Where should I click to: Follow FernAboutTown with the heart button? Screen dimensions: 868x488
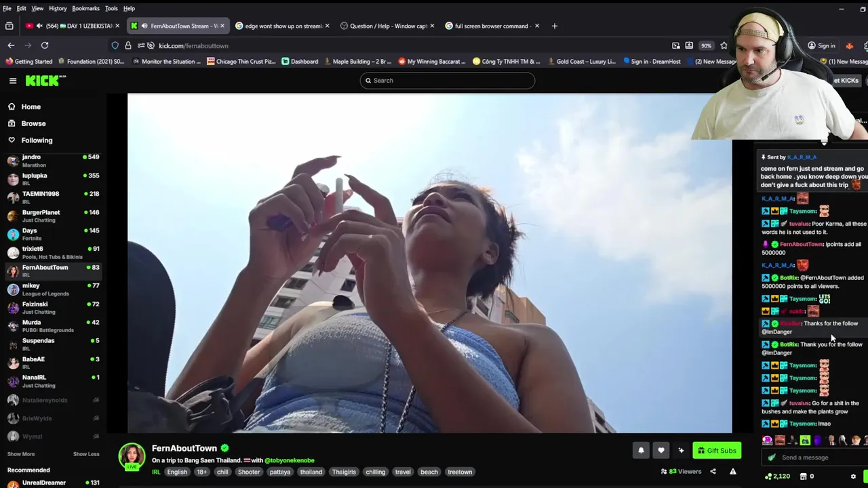coord(661,450)
